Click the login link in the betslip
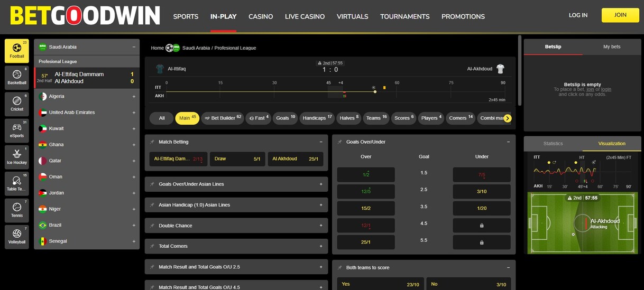The width and height of the screenshot is (644, 290). (606, 90)
